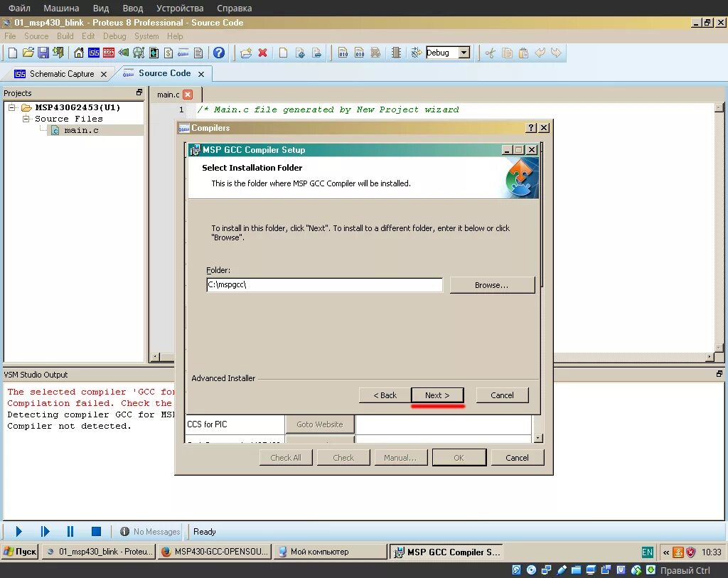This screenshot has width=728, height=578.
Task: Open the Build menu
Action: click(65, 36)
